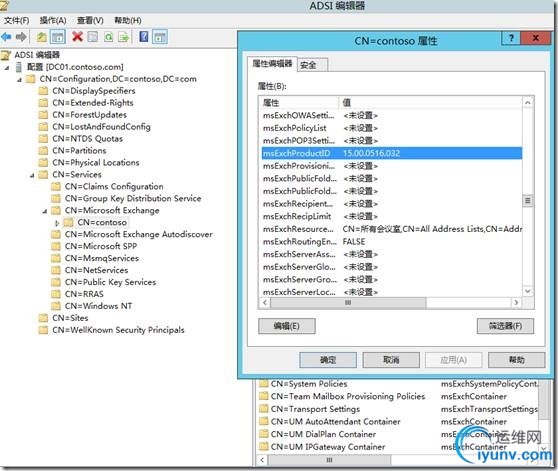
Task: Click the Up one level folder icon
Action: tap(42, 37)
